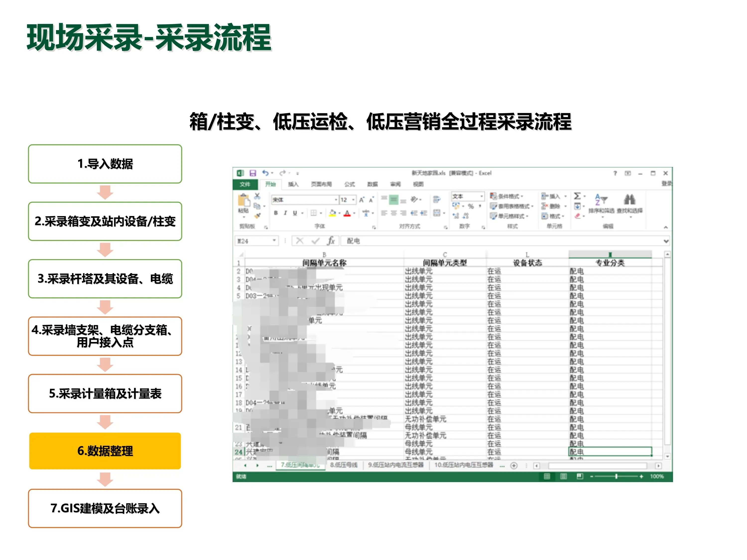Click the vertical scrollbar of the sheet
This screenshot has width=747, height=560.
click(667, 355)
